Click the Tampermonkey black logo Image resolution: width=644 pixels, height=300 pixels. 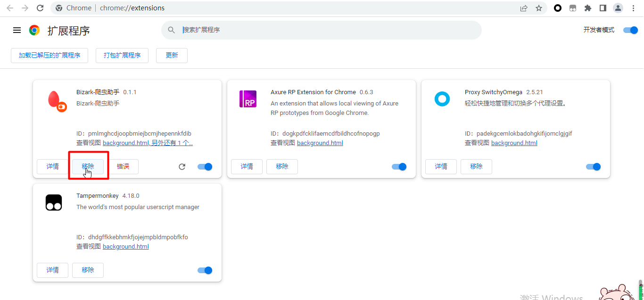(54, 203)
